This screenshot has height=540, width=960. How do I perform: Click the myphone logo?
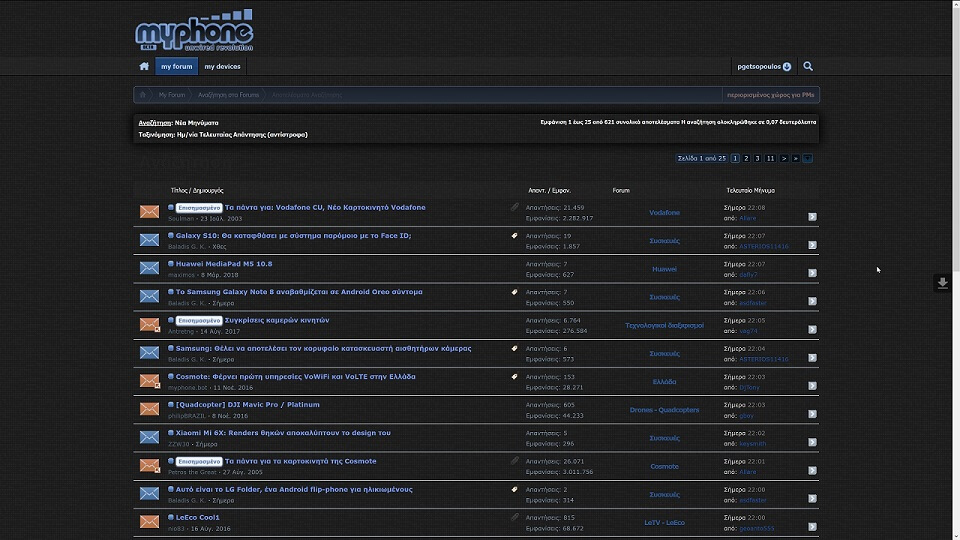coord(194,31)
